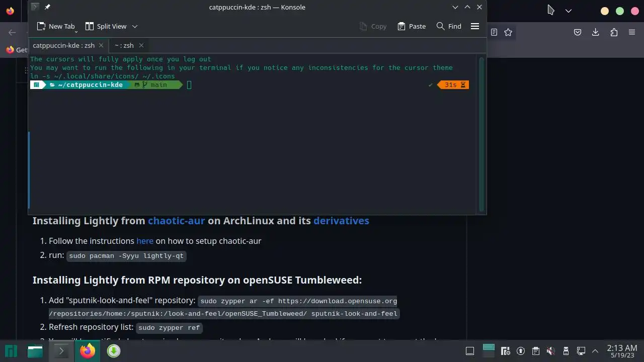Screen dimensions: 644x362
Task: Click the Installing Lightly from RPM repository heading
Action: click(197, 280)
